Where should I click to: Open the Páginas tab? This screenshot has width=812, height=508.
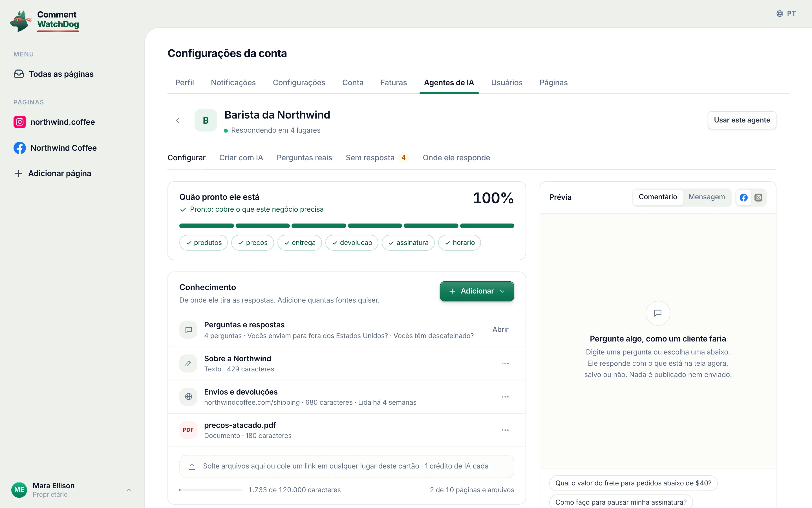(554, 83)
